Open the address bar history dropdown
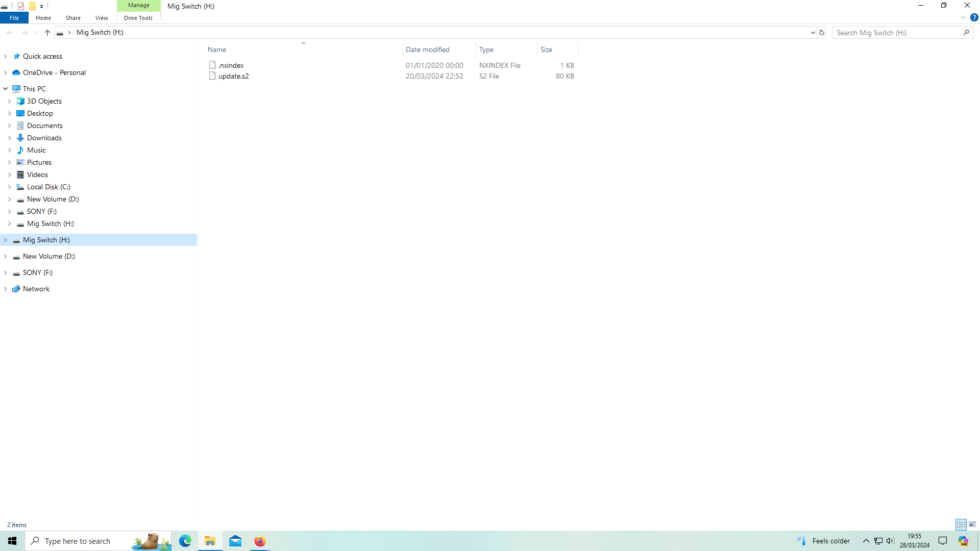 [813, 33]
